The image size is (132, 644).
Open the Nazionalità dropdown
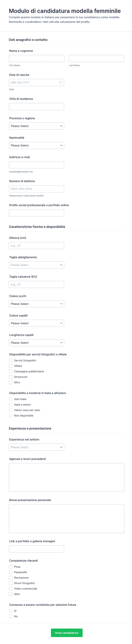point(36,146)
